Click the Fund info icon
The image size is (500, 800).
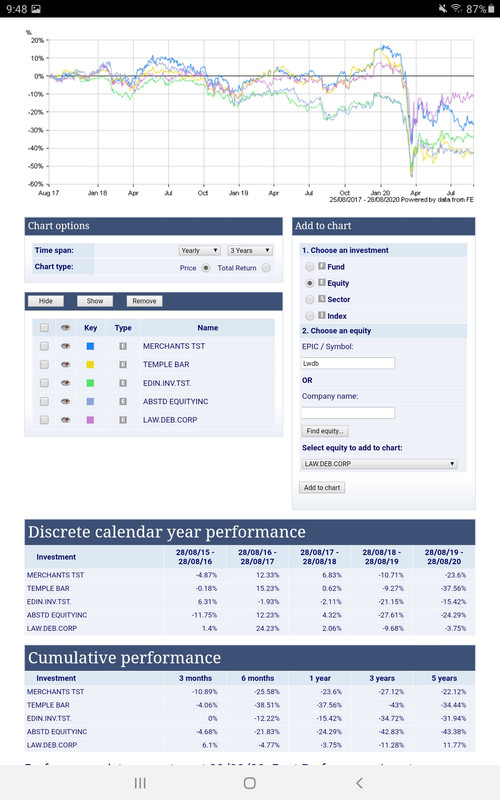(x=322, y=266)
